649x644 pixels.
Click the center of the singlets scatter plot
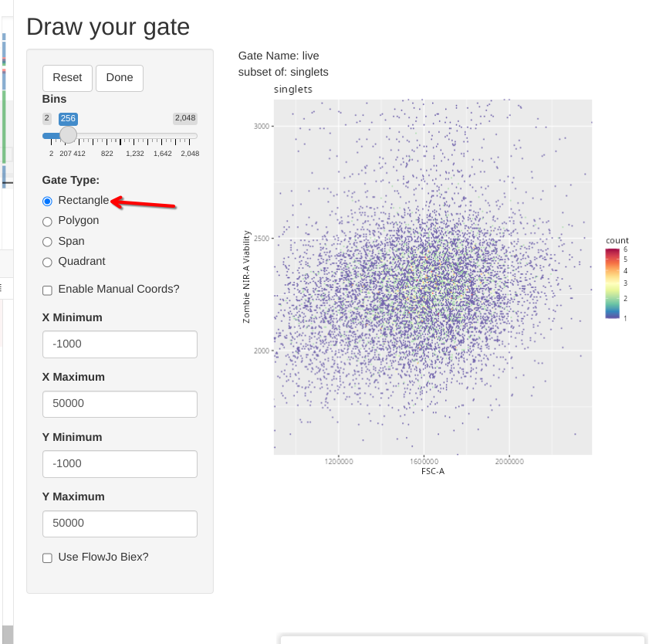(433, 277)
